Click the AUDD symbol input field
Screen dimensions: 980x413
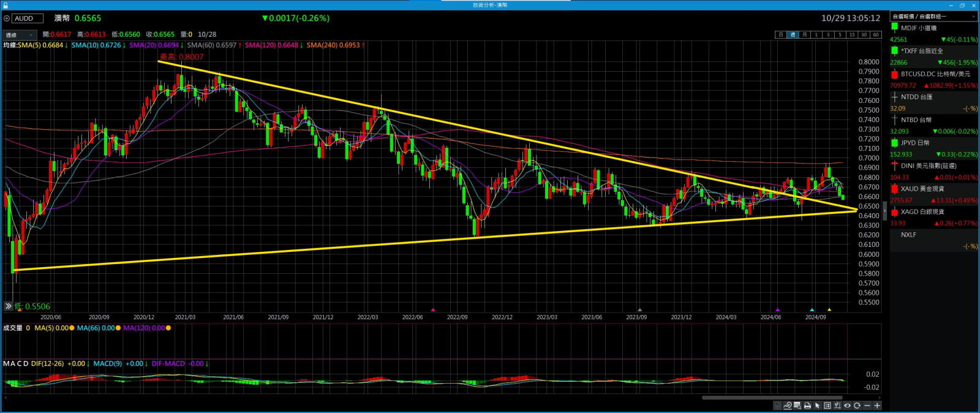28,18
